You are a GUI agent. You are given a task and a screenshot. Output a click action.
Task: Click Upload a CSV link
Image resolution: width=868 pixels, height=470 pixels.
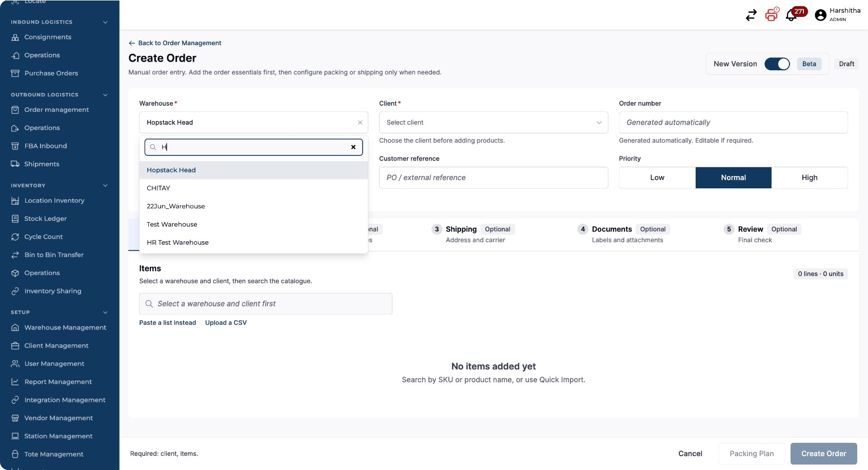click(226, 323)
